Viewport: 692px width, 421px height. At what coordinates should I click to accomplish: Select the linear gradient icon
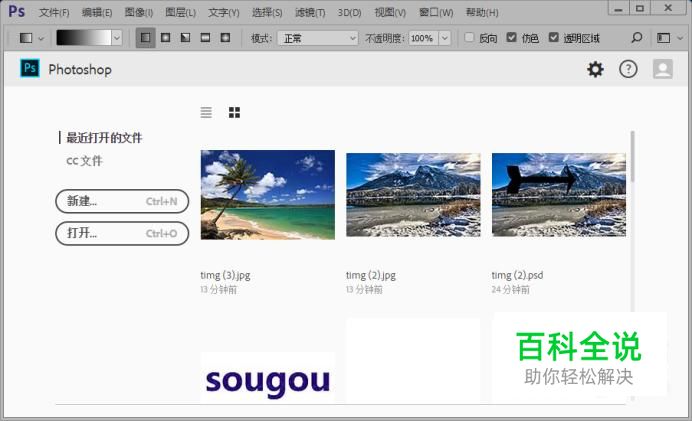(145, 38)
